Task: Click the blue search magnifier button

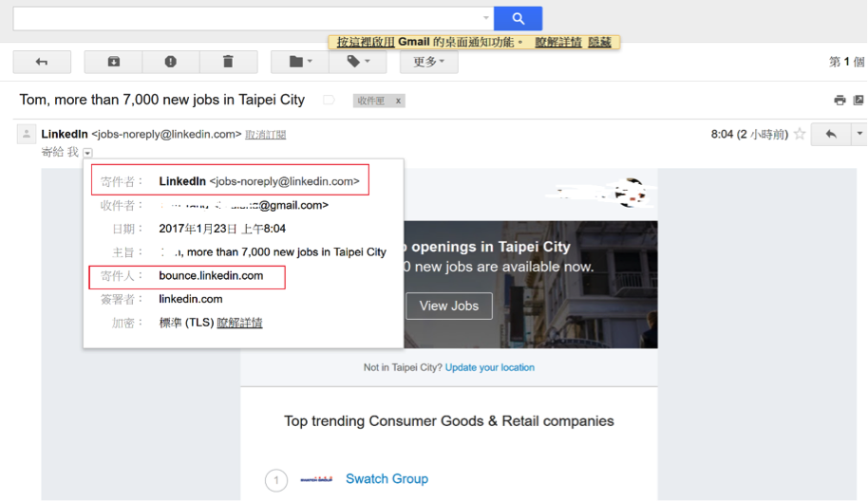Action: tap(518, 19)
